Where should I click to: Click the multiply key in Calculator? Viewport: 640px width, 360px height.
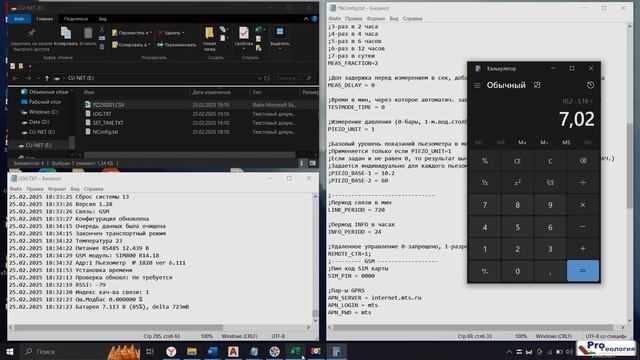pos(583,205)
